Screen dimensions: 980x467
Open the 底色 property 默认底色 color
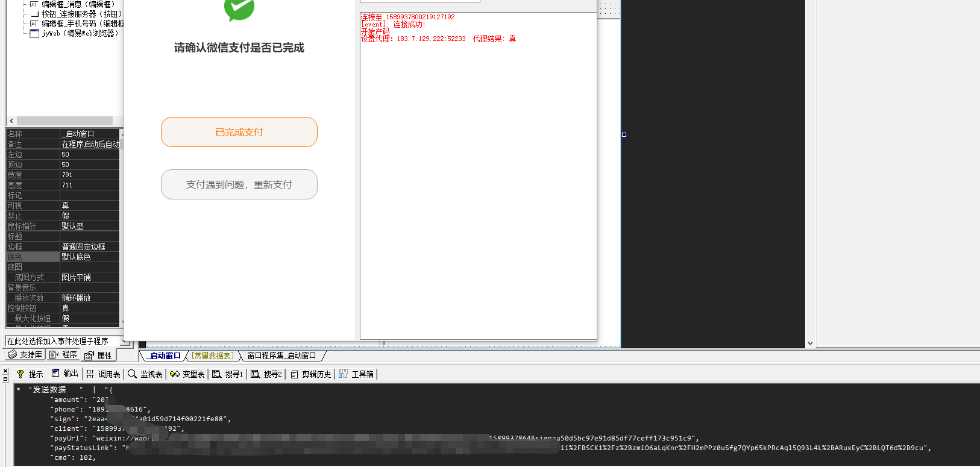(x=90, y=257)
